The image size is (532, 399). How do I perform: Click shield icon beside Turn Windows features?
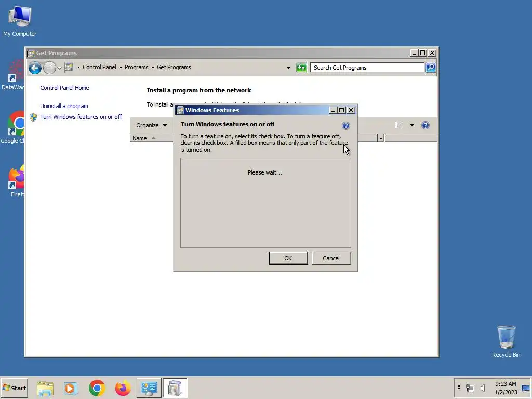(x=33, y=117)
